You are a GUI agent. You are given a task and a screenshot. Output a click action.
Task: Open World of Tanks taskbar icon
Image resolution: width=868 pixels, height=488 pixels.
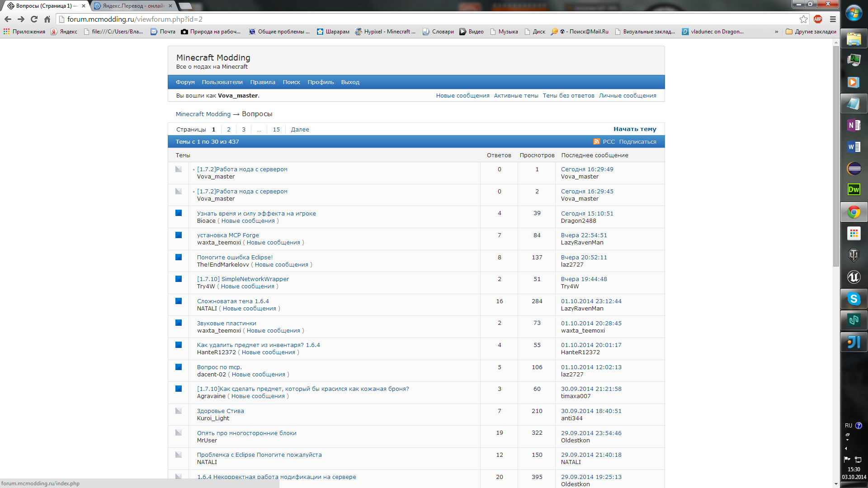[x=854, y=255]
